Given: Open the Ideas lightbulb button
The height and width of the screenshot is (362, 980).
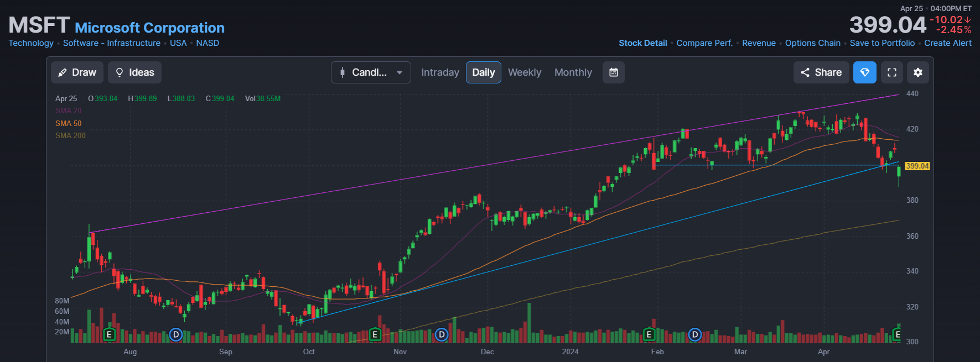Looking at the screenshot, I should [x=135, y=72].
